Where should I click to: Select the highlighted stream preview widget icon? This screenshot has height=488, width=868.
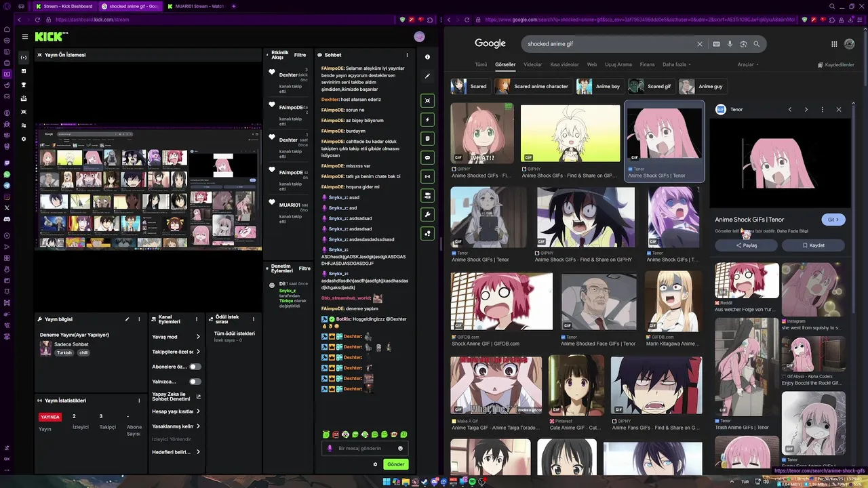pos(427,100)
